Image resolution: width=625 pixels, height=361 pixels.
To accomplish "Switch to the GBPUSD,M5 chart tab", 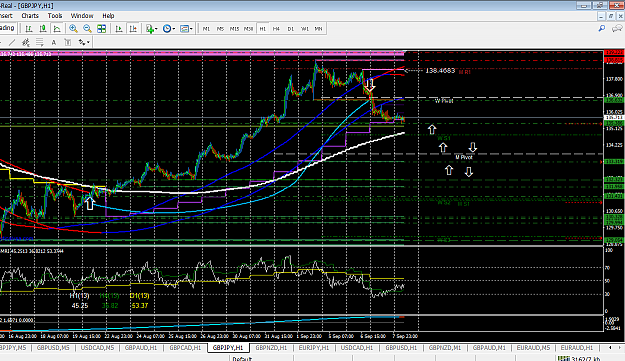I will pos(53,348).
